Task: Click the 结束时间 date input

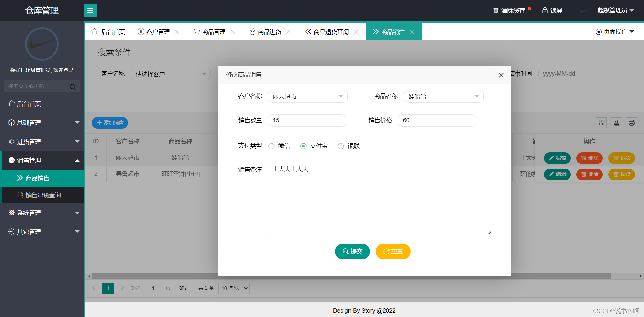Action: click(x=578, y=74)
